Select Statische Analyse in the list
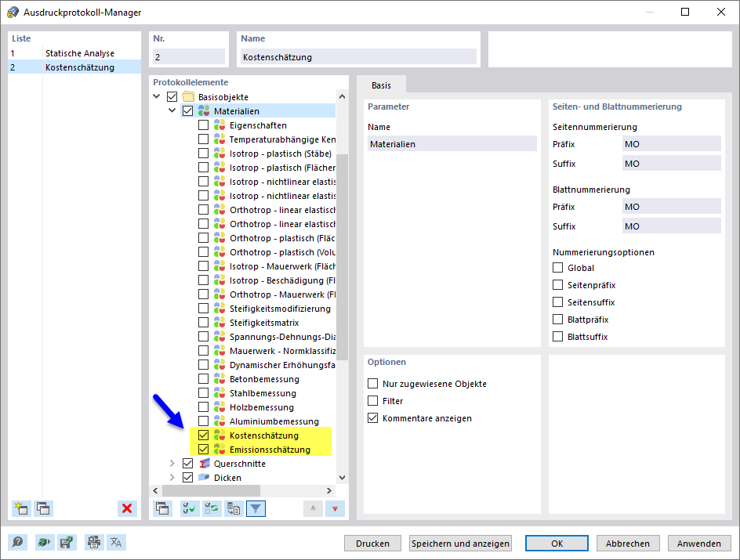The image size is (740, 560). click(74, 53)
